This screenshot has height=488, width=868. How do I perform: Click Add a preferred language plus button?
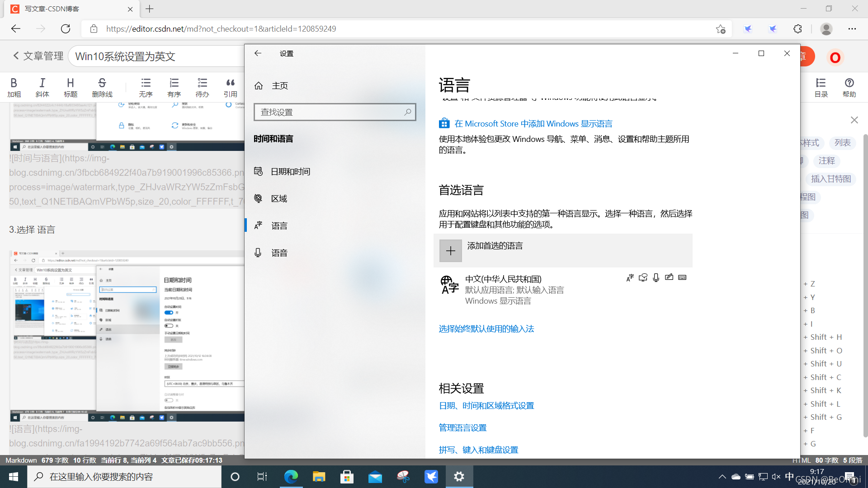[x=450, y=251]
